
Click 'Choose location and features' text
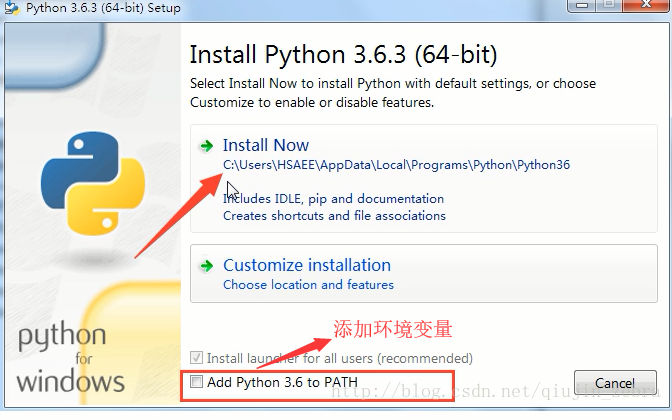[x=308, y=285]
